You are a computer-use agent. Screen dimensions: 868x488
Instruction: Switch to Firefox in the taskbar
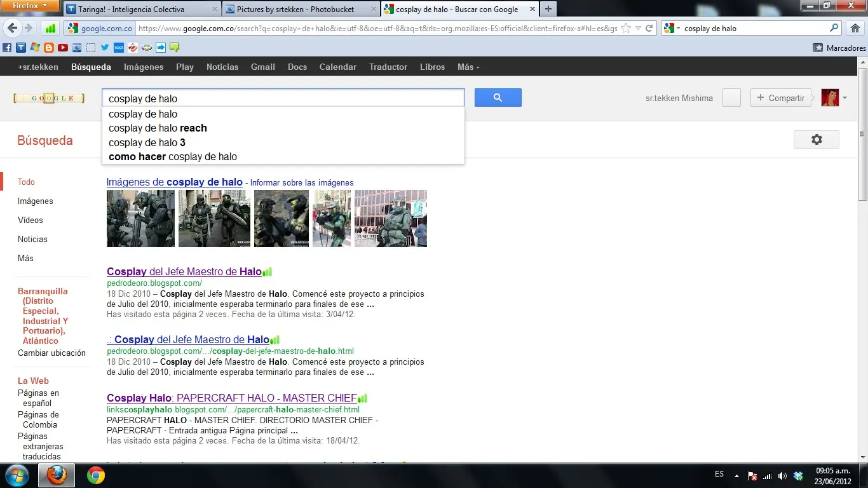click(x=57, y=475)
